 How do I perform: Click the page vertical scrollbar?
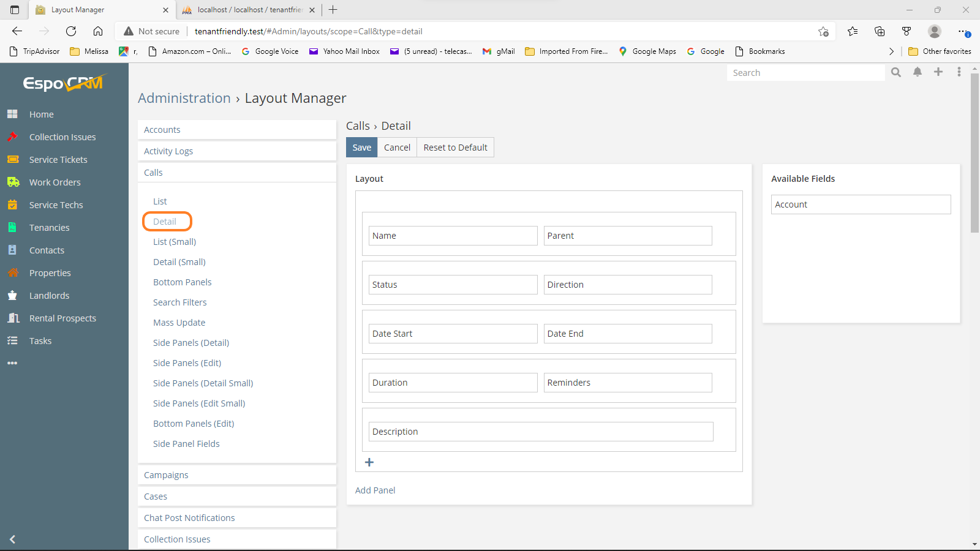(974, 153)
